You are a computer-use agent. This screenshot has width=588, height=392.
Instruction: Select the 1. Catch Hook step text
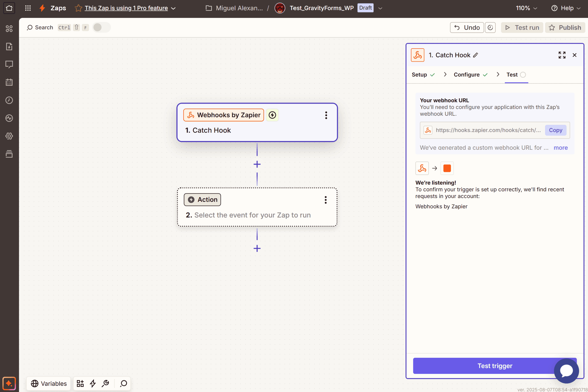pyautogui.click(x=208, y=130)
